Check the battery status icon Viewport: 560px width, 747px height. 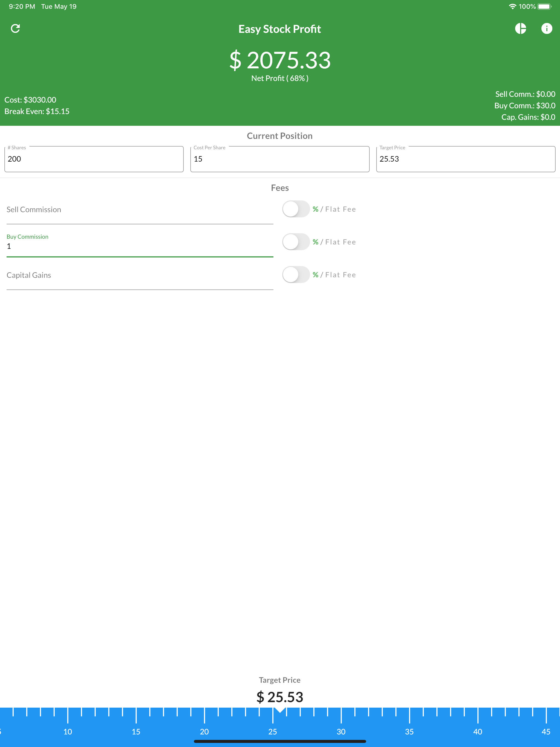(544, 6)
